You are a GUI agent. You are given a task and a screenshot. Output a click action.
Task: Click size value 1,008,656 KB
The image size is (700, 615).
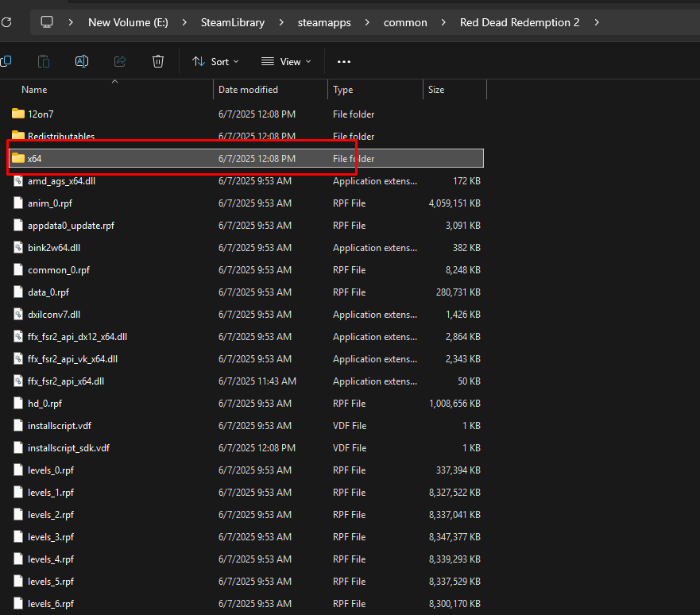pyautogui.click(x=455, y=404)
